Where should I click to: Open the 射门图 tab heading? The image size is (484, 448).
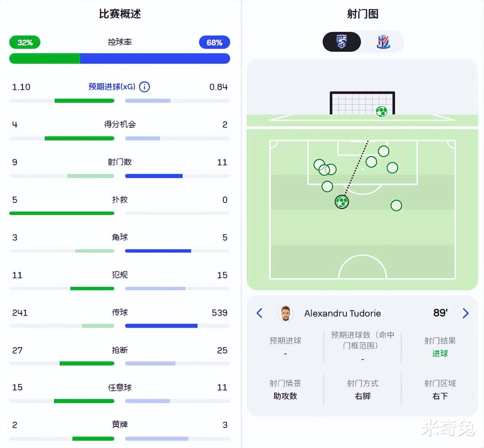362,14
